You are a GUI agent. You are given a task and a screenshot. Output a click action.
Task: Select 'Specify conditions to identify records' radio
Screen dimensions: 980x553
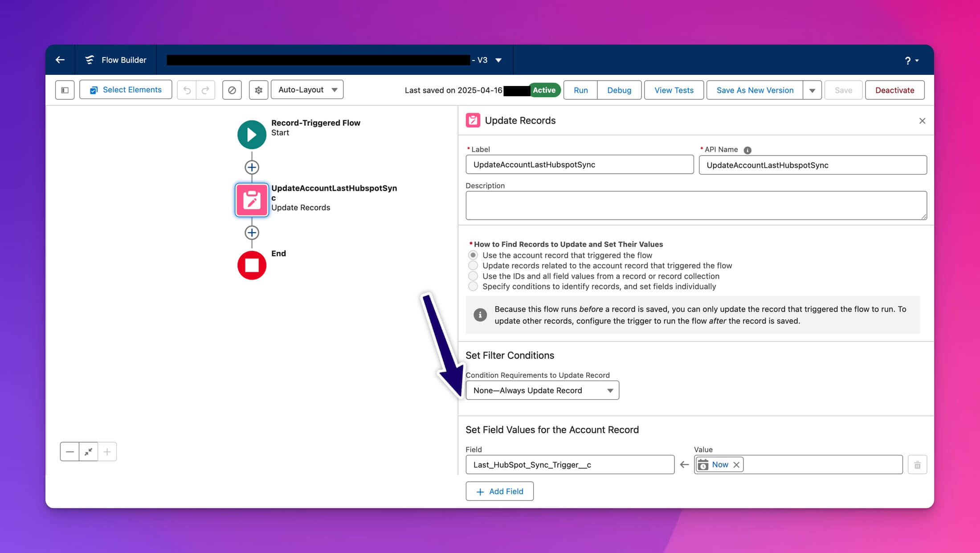(473, 287)
